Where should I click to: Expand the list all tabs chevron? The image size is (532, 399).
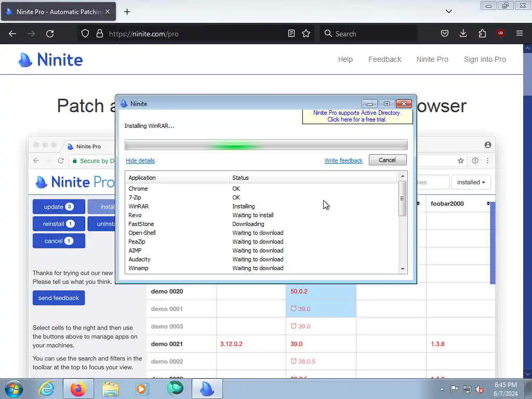pos(448,11)
